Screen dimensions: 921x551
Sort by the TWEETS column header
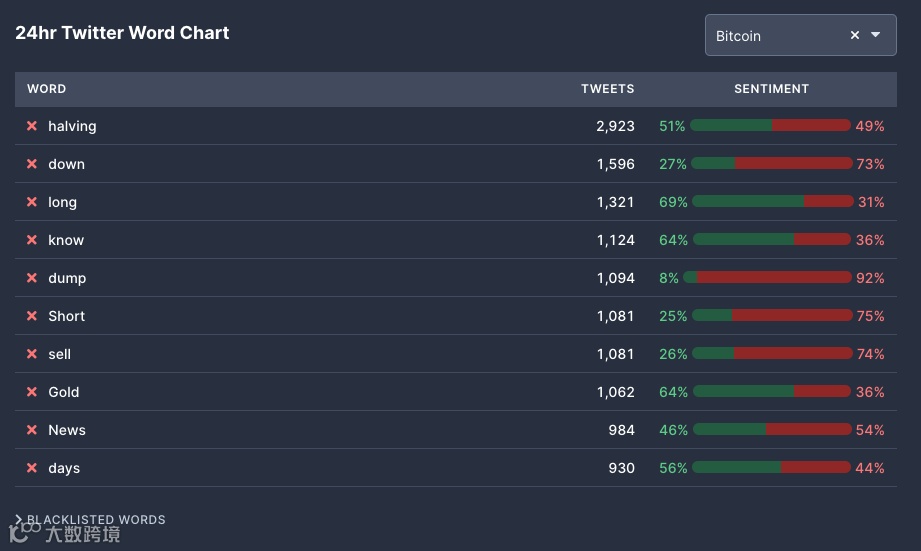click(607, 89)
